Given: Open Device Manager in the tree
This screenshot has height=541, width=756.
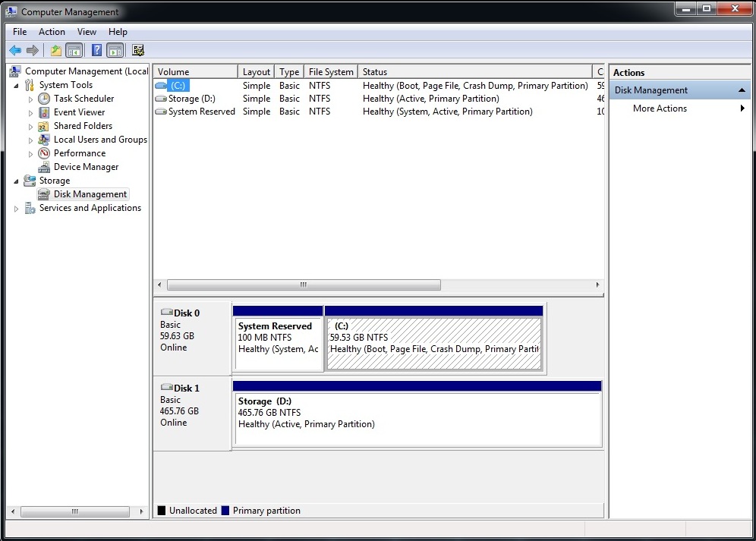Looking at the screenshot, I should [86, 167].
